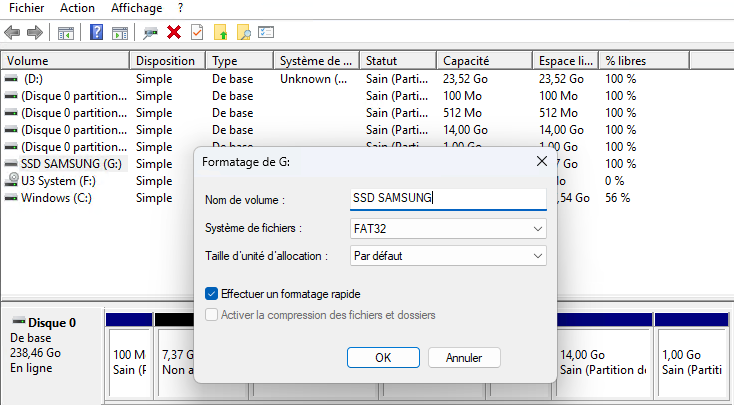Sort by the Disposition column header

168,61
